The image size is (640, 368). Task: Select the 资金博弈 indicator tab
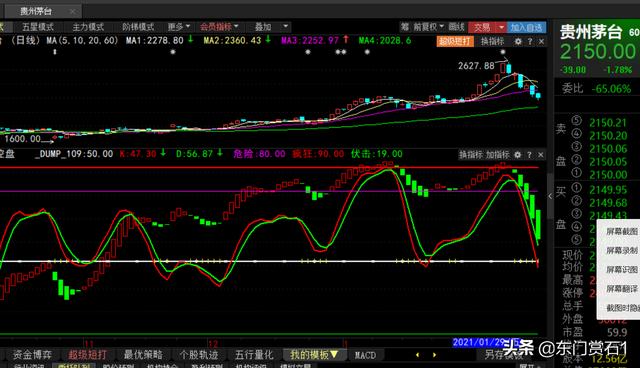32,355
